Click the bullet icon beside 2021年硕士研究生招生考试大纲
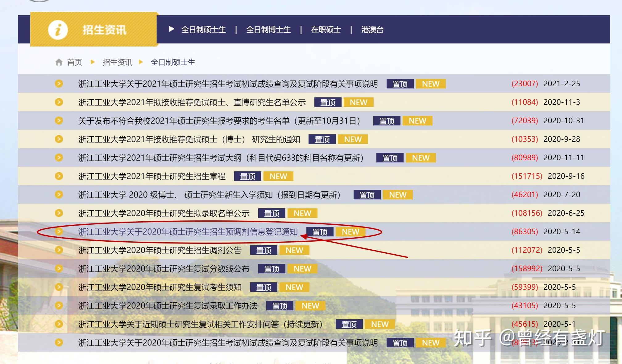 click(59, 157)
